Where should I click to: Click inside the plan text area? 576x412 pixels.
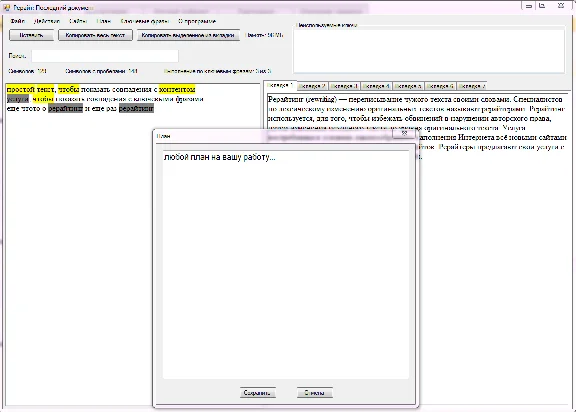pyautogui.click(x=286, y=265)
